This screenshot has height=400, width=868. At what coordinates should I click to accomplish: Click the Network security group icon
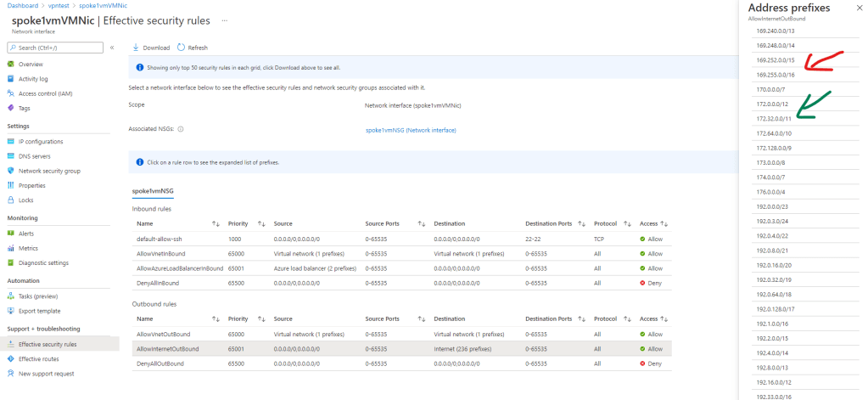tap(11, 171)
